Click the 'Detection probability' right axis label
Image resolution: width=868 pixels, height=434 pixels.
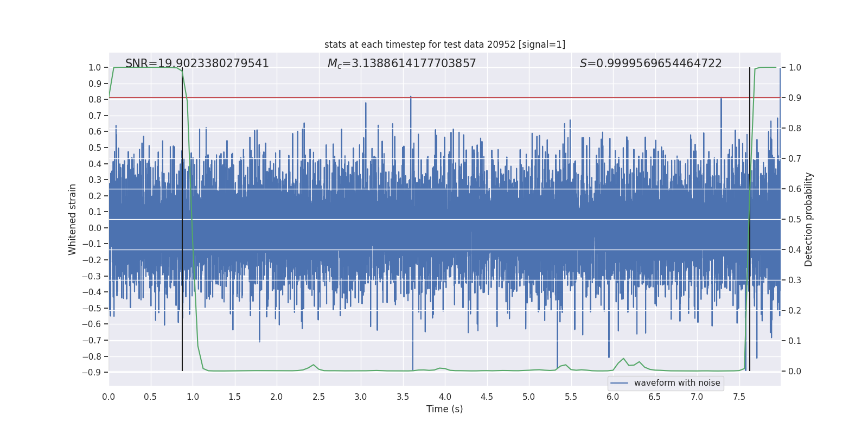(809, 219)
